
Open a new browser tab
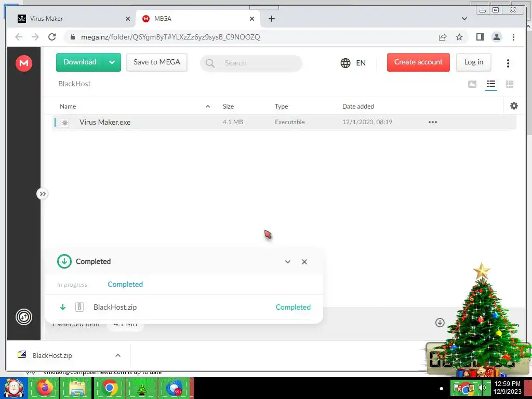(x=271, y=19)
